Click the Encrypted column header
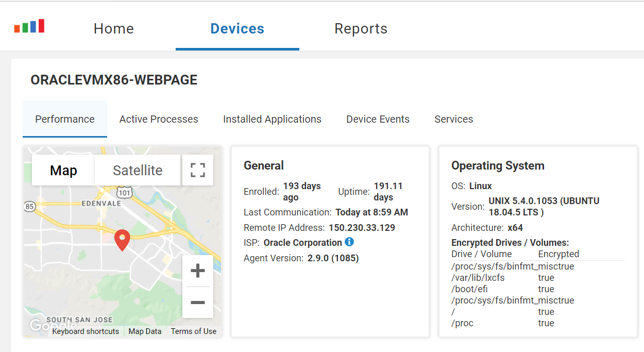The height and width of the screenshot is (352, 644). click(559, 254)
